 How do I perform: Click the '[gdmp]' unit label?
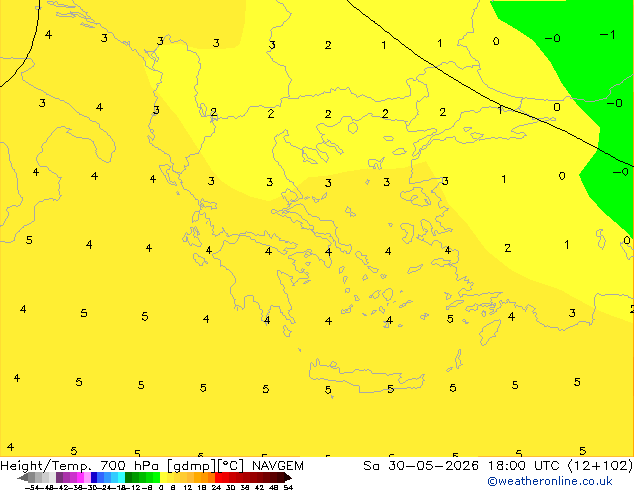pyautogui.click(x=192, y=466)
